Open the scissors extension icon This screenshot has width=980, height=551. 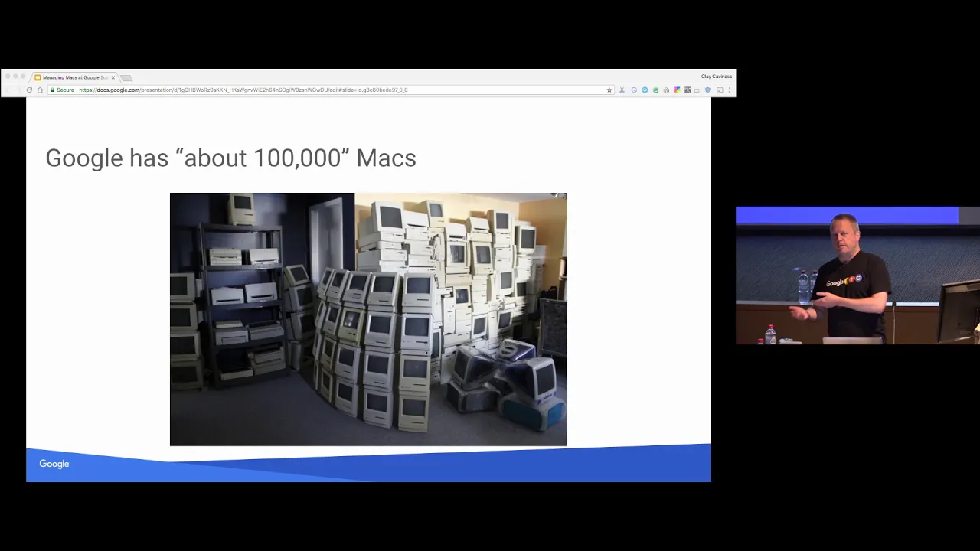pyautogui.click(x=622, y=90)
